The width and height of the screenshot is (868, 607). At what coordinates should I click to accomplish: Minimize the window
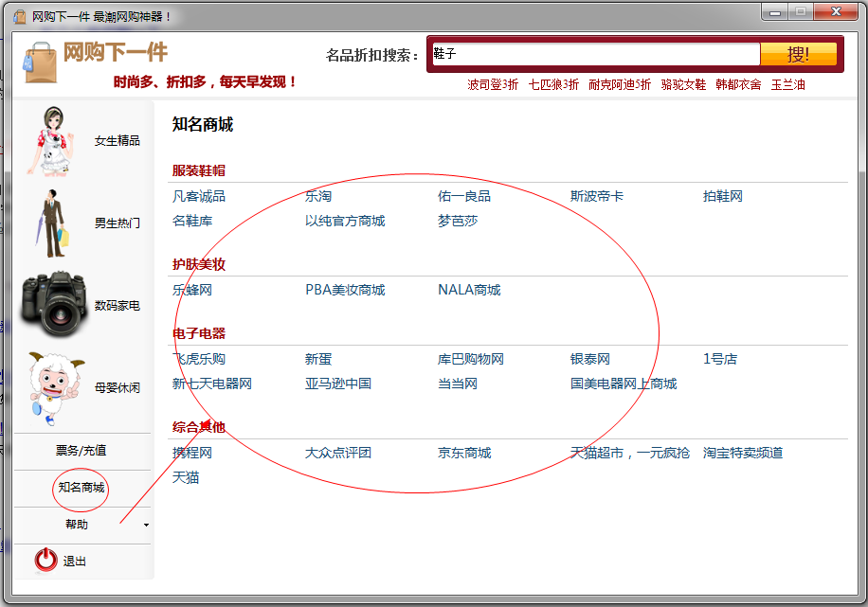click(x=775, y=12)
